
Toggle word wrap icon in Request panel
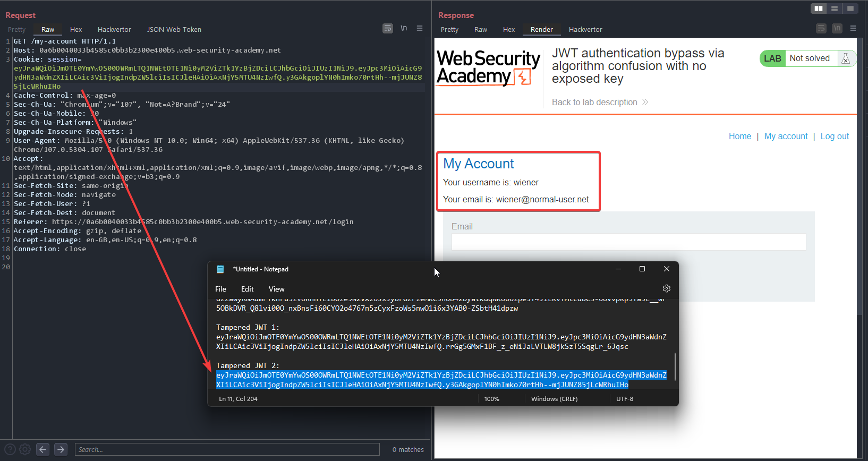click(388, 29)
